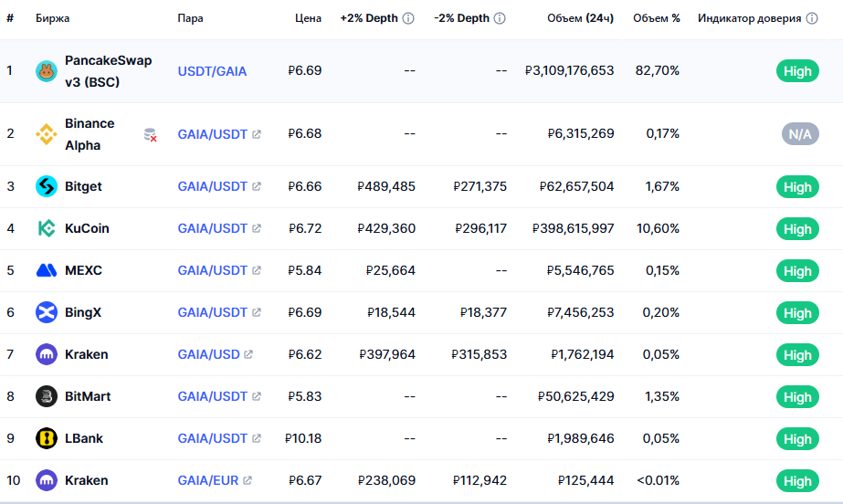The width and height of the screenshot is (843, 504).
Task: Click the KuCoin exchange logo
Action: click(x=47, y=228)
